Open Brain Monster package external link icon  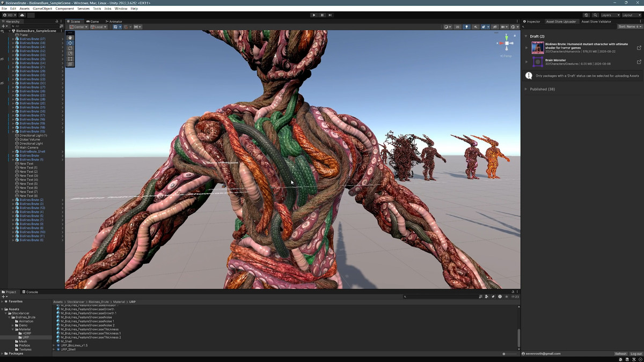pyautogui.click(x=639, y=62)
